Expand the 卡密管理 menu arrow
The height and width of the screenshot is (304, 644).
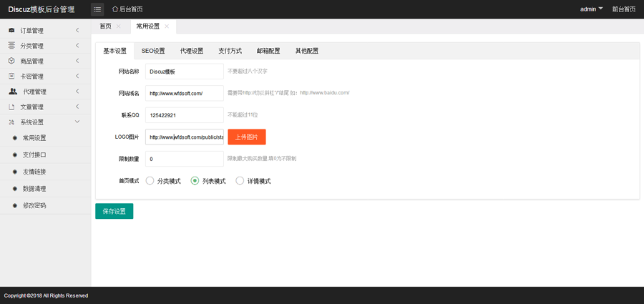click(77, 76)
